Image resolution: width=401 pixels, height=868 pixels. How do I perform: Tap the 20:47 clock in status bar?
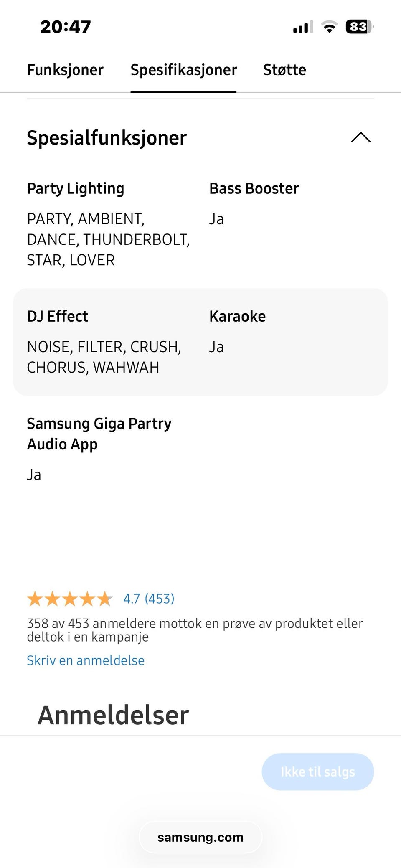click(x=66, y=27)
